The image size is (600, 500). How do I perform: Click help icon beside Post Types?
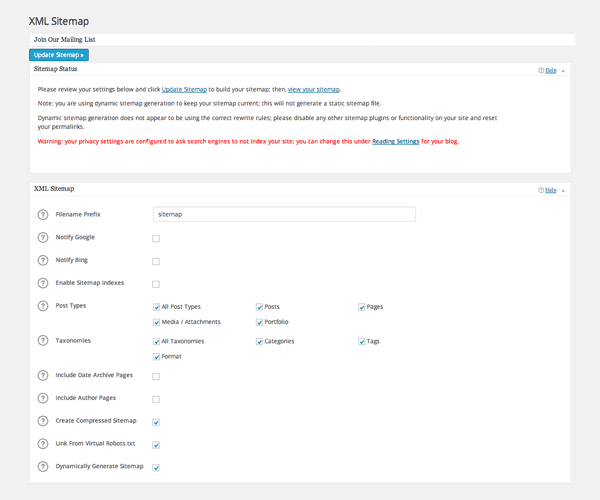43,306
